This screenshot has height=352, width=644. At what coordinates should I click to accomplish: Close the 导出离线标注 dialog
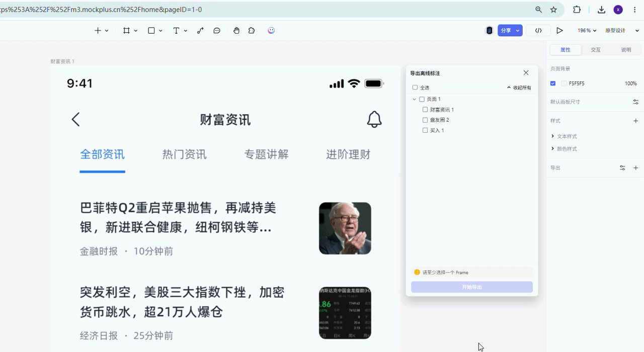pyautogui.click(x=526, y=73)
